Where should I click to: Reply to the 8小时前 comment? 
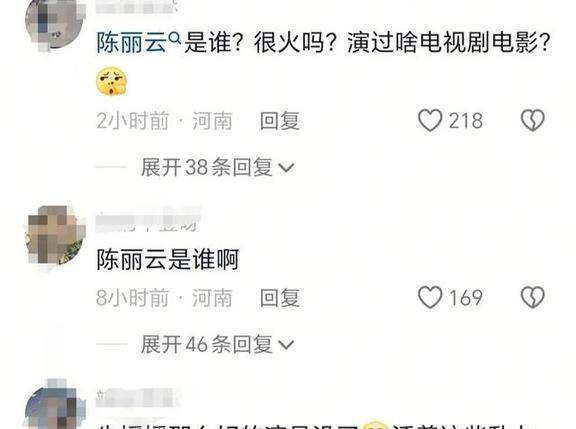click(x=280, y=298)
